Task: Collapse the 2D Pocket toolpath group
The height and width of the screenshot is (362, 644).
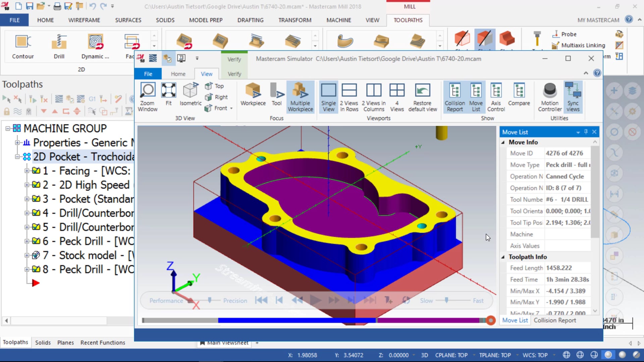Action: coord(17,157)
